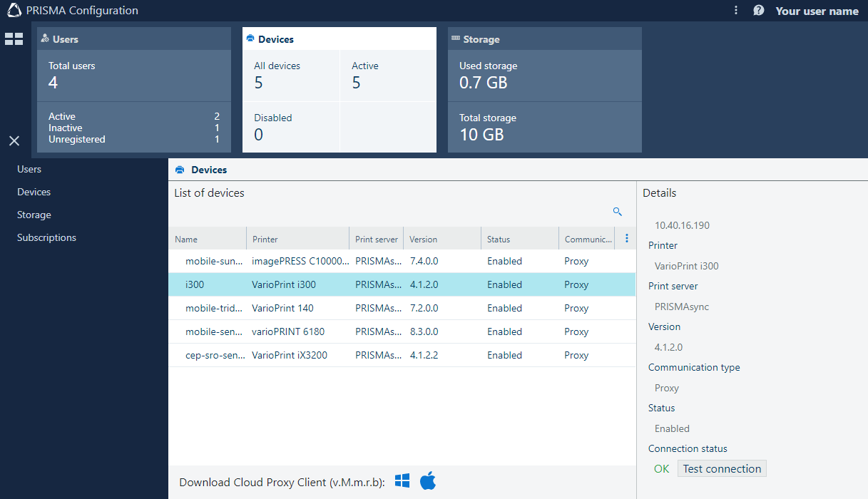The width and height of the screenshot is (868, 499).
Task: Click the printer icon in Devices panel header
Action: (x=180, y=170)
